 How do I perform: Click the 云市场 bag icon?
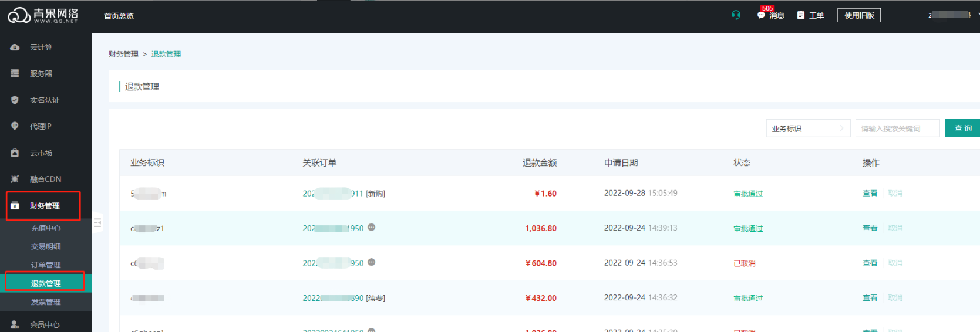(x=15, y=153)
